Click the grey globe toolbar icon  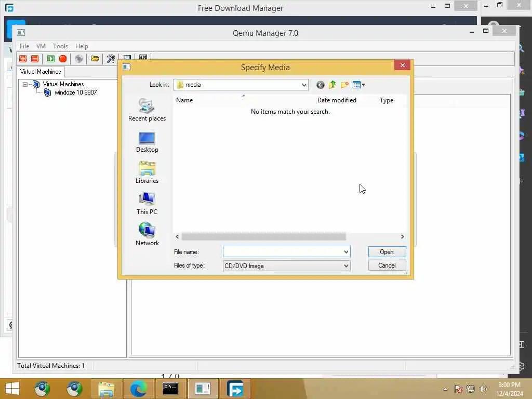79,59
